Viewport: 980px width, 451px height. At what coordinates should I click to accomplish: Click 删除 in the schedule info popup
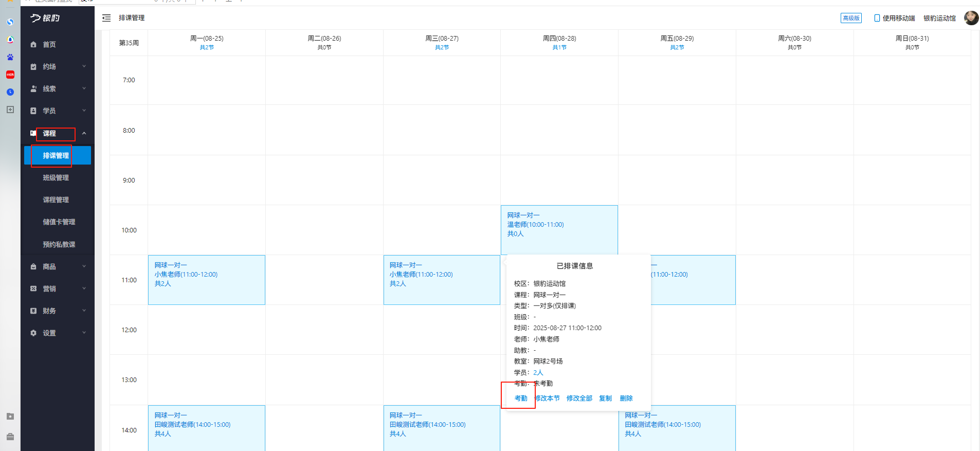tap(626, 399)
